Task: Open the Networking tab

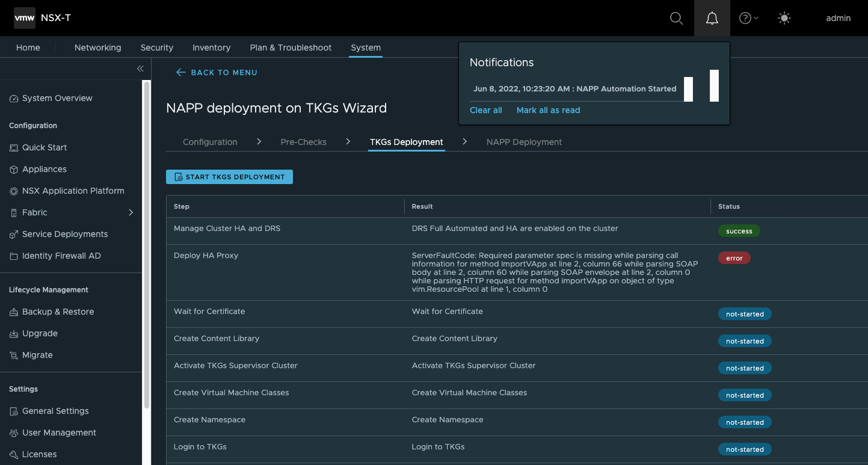Action: click(98, 48)
